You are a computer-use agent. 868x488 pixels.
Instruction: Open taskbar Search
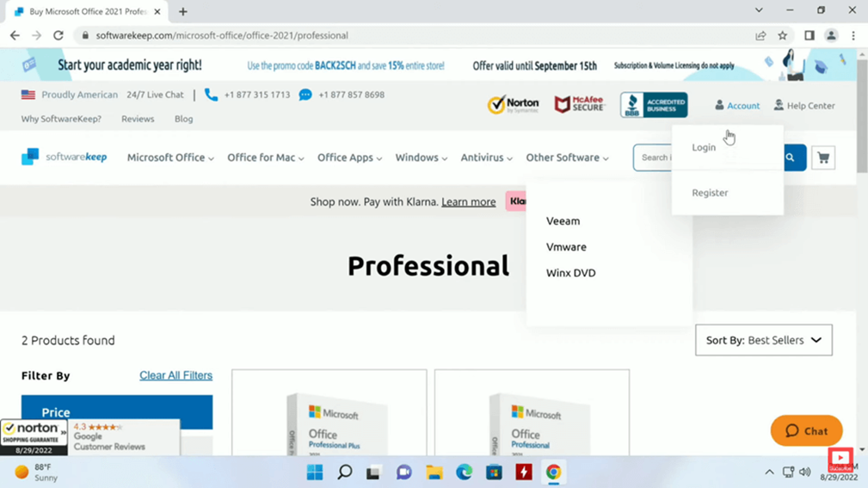[x=345, y=473]
